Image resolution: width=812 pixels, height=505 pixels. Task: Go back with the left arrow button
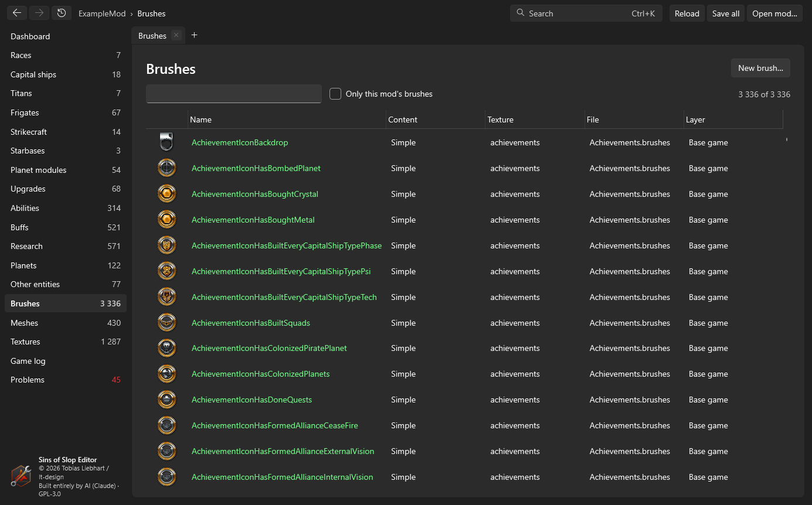17,13
